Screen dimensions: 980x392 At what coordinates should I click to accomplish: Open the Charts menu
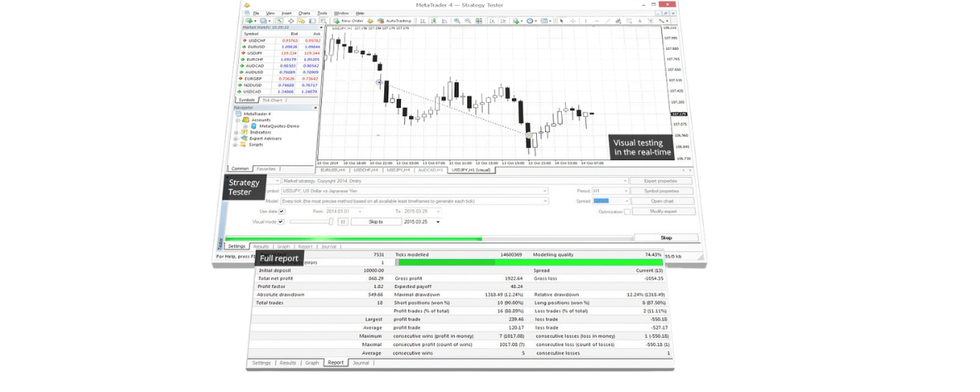tap(304, 13)
